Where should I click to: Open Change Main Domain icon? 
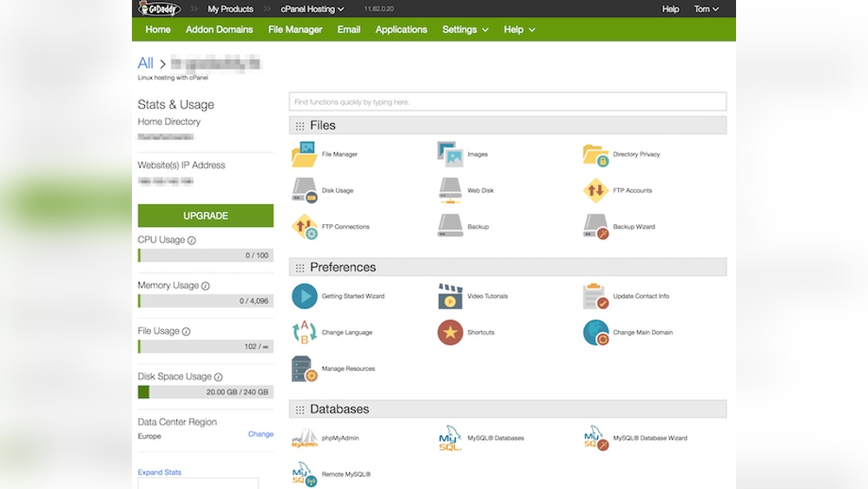tap(595, 333)
